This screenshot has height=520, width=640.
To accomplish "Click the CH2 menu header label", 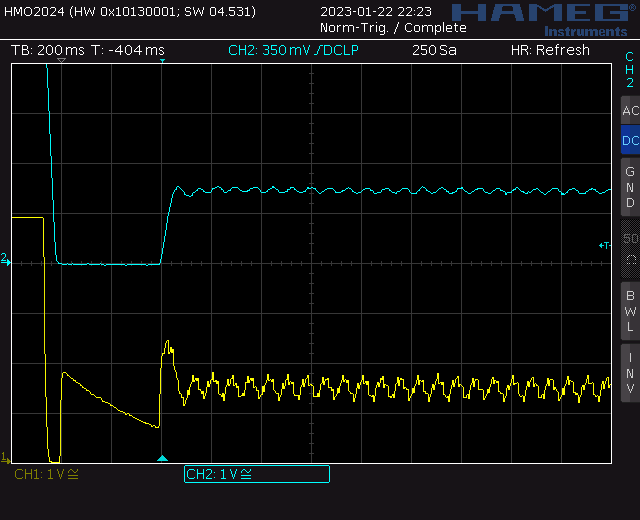I will click(x=629, y=70).
